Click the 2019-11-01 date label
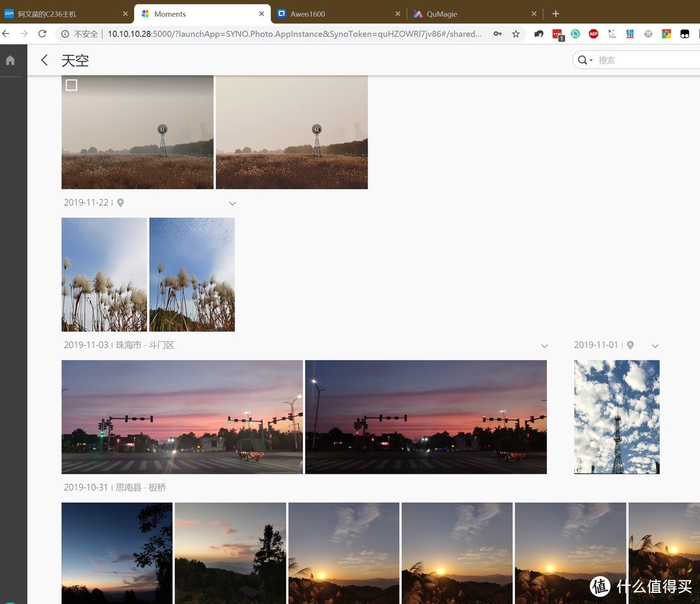The height and width of the screenshot is (604, 700). pyautogui.click(x=596, y=345)
